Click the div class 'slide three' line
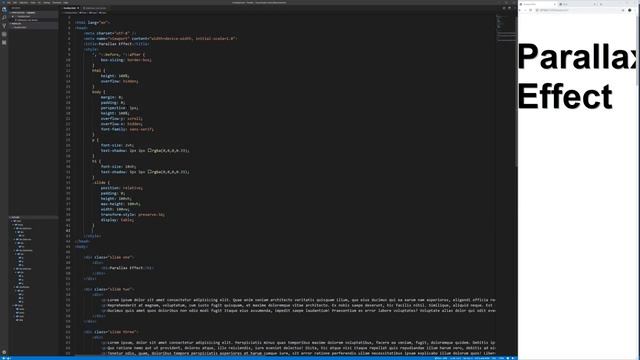The image size is (640, 360). [x=111, y=332]
